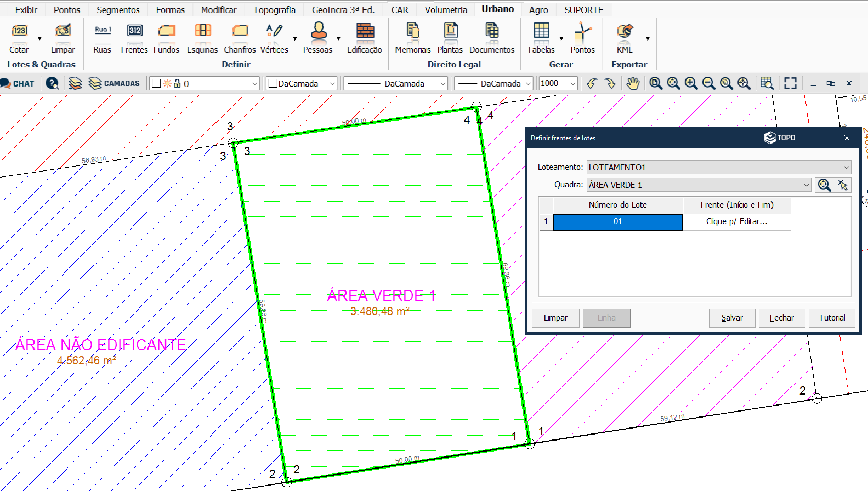Toggle the layer freeze sun icon

(x=167, y=83)
